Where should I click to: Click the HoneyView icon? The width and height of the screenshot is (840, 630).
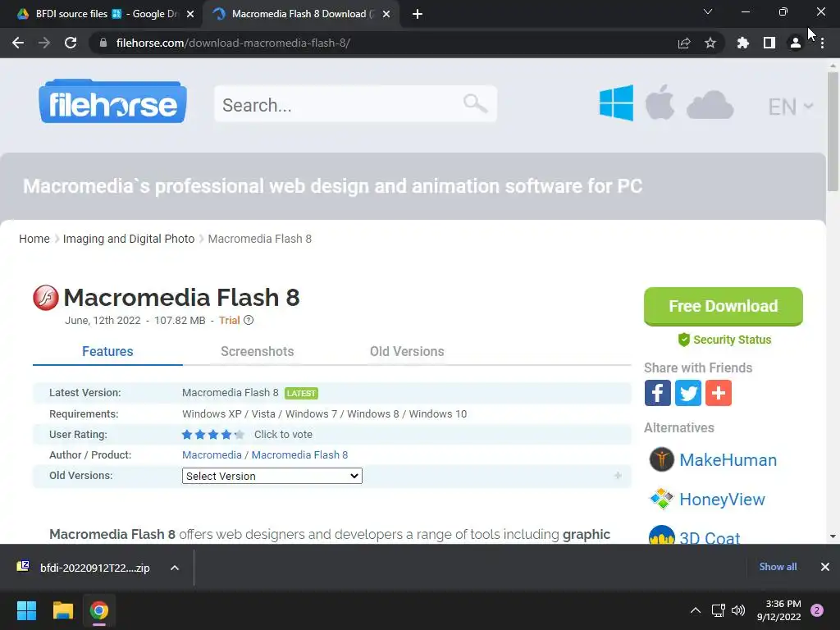point(662,499)
